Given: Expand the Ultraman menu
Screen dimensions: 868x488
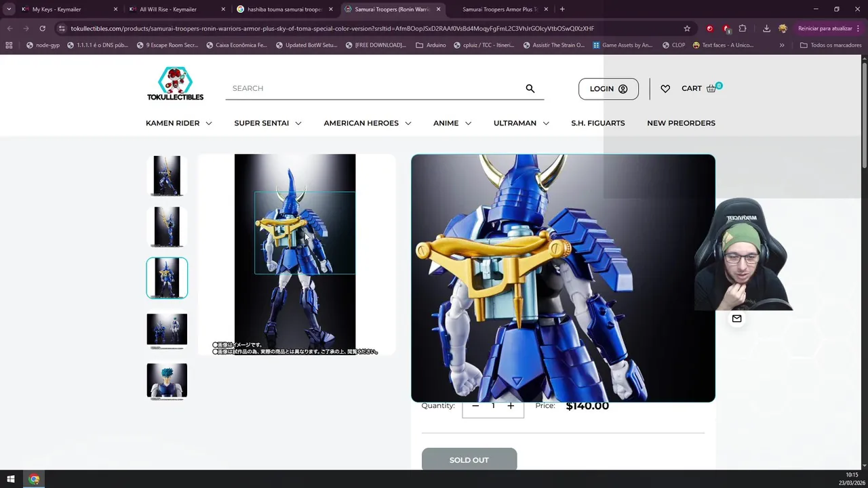Looking at the screenshot, I should [521, 123].
